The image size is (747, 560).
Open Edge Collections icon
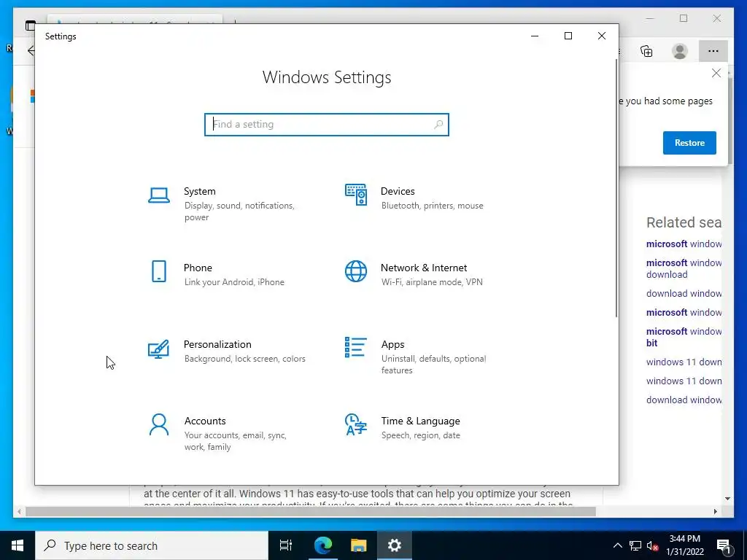[646, 51]
